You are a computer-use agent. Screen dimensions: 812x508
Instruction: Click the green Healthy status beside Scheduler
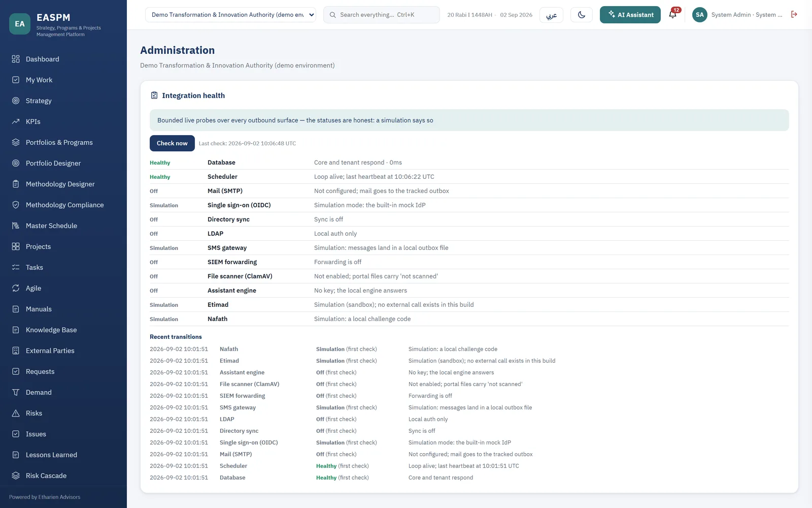160,177
